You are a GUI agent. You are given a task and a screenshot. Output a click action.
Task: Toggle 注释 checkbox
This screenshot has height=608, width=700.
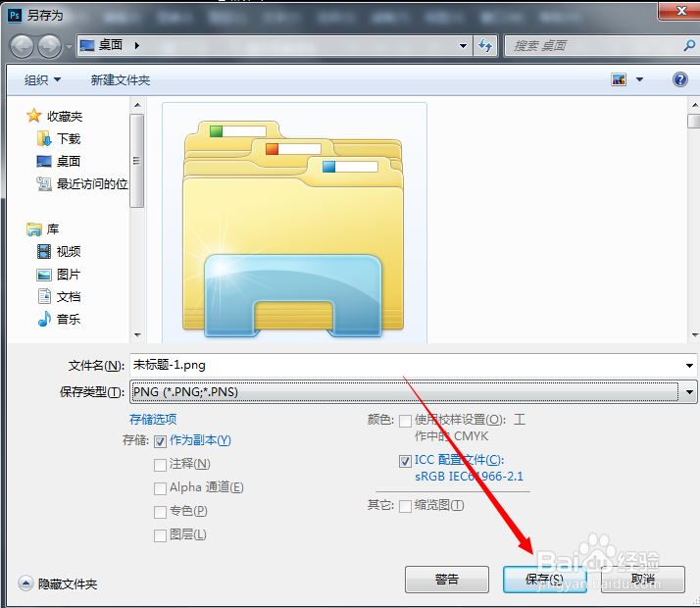point(160,465)
